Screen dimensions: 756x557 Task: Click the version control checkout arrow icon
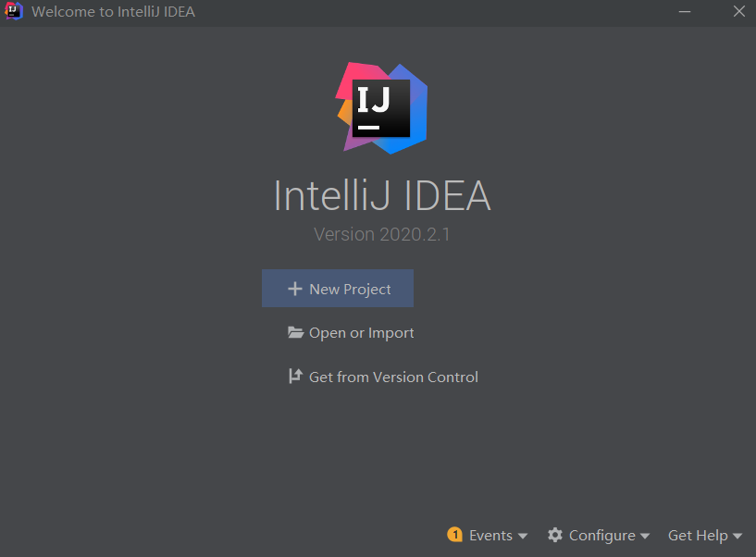[x=295, y=377]
